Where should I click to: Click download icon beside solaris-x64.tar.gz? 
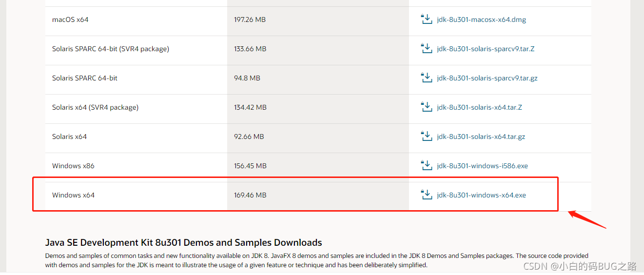coord(427,137)
